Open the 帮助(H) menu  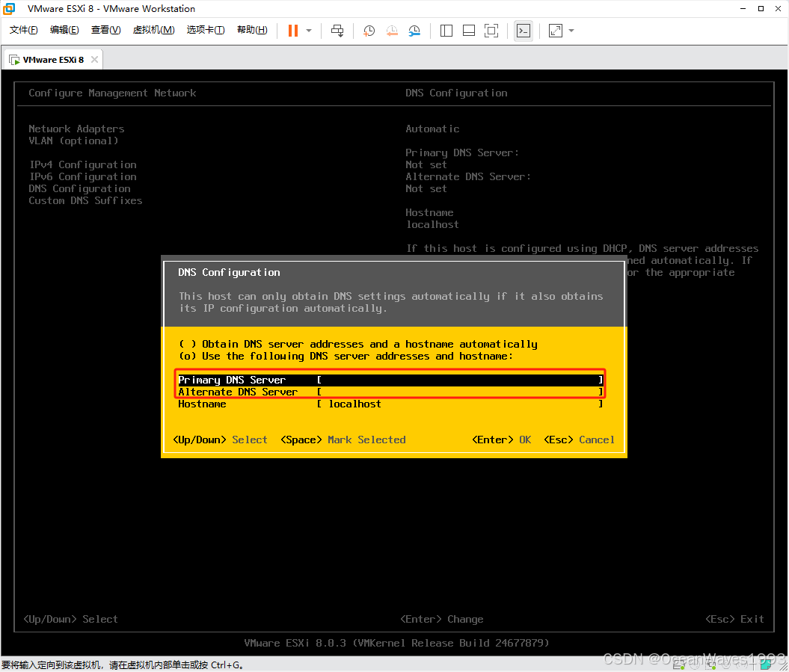(252, 30)
